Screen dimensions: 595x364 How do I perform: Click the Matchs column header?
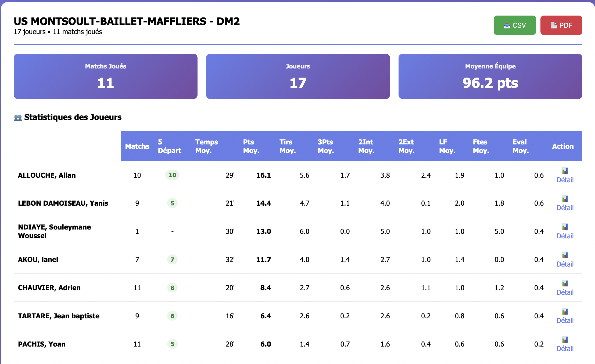(137, 146)
